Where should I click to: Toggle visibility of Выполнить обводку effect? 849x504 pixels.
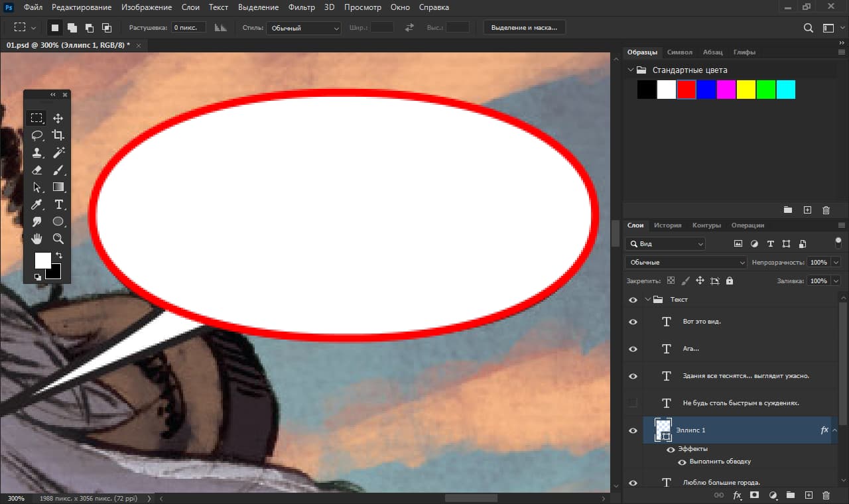(x=681, y=462)
